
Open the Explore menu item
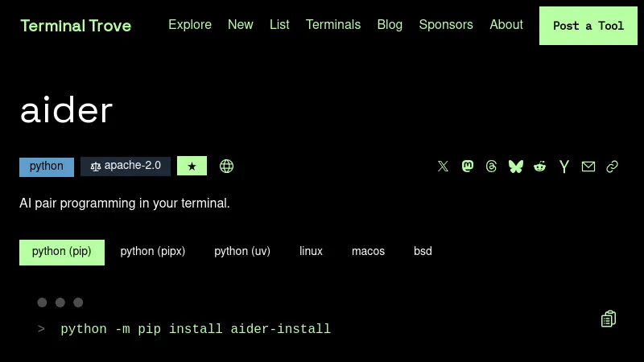tap(190, 25)
